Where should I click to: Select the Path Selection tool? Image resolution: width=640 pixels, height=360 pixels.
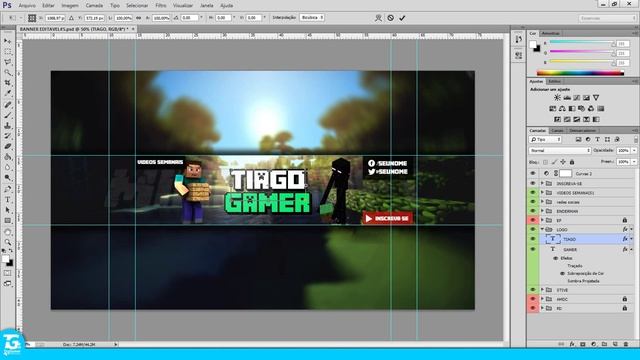[x=8, y=210]
